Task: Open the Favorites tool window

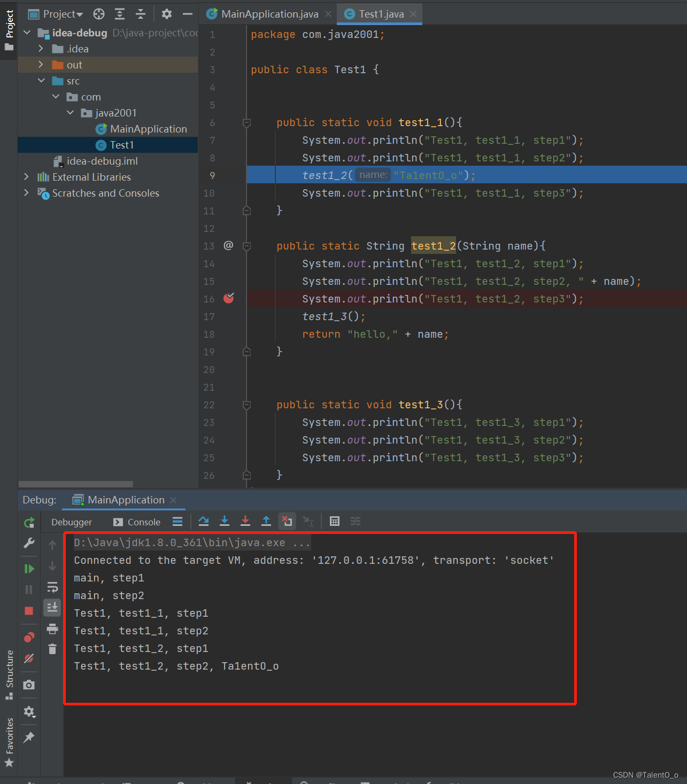Action: point(9,742)
